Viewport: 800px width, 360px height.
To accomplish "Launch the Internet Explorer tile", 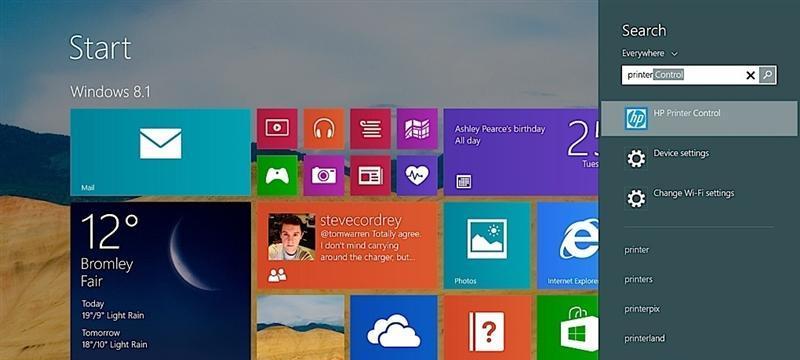I will point(568,246).
